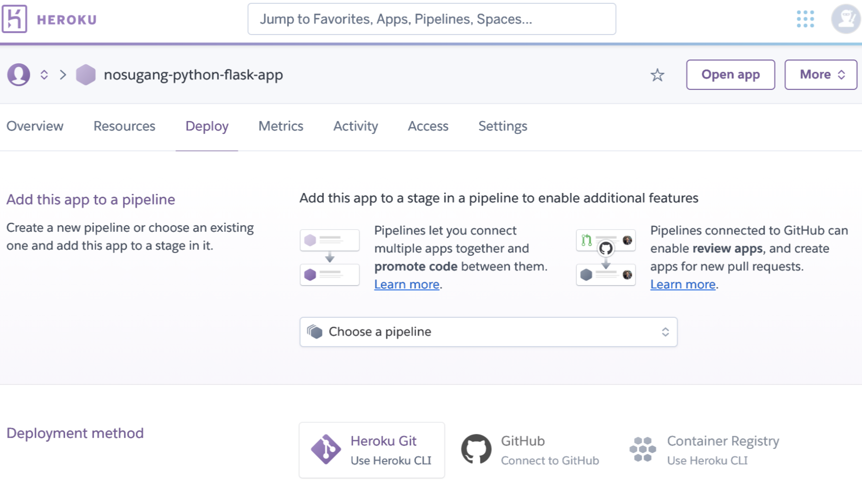The width and height of the screenshot is (862, 504).
Task: Click the Heroku Git diamond icon
Action: 326,449
